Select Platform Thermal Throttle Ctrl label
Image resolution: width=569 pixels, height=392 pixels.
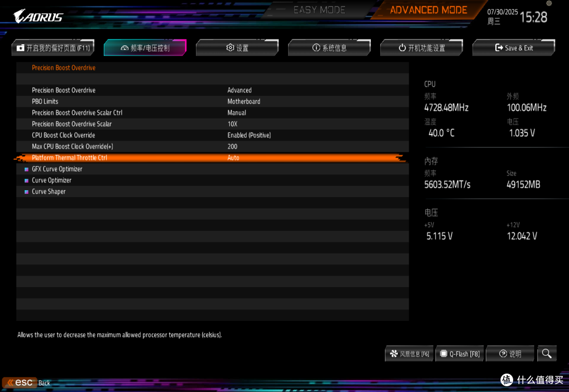tap(70, 158)
